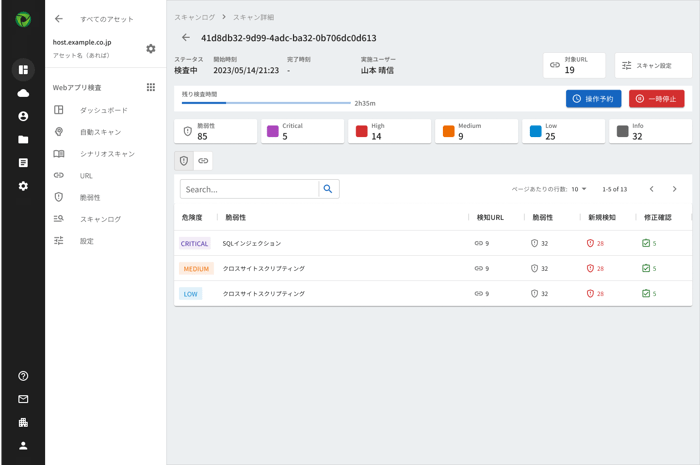Click the red 一時停止 button

(x=656, y=99)
